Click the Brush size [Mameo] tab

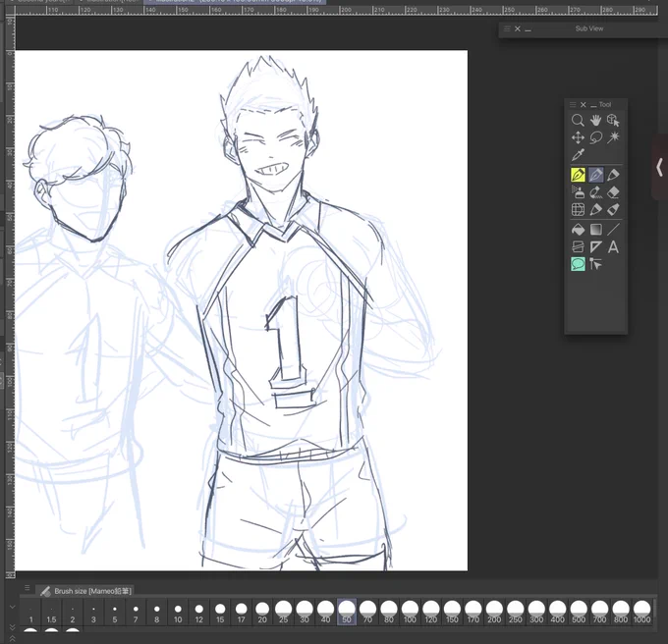pos(85,591)
